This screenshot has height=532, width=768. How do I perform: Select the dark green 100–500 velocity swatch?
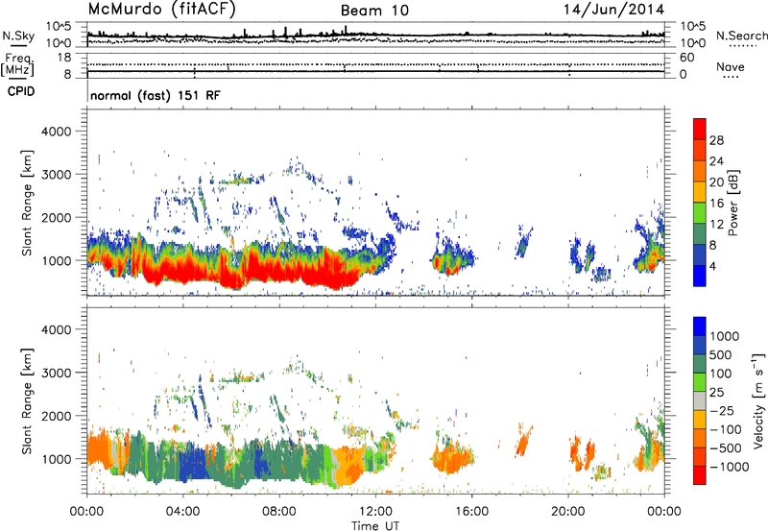[x=700, y=364]
